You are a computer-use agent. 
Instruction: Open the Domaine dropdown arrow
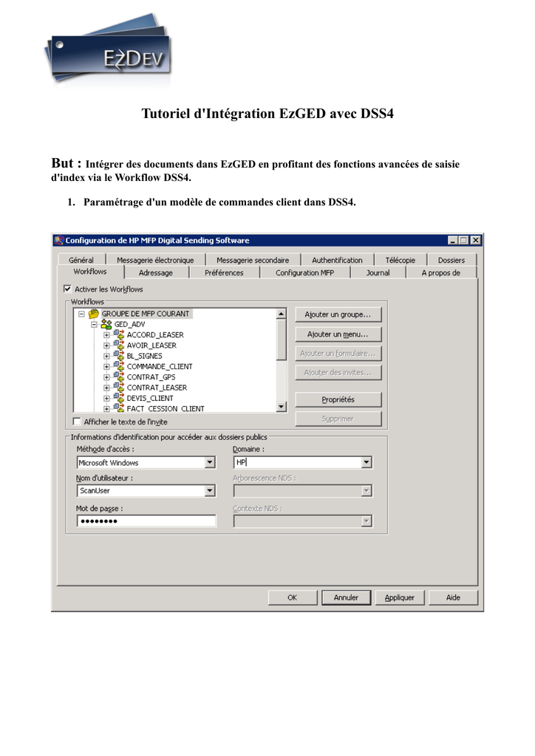[x=367, y=462]
